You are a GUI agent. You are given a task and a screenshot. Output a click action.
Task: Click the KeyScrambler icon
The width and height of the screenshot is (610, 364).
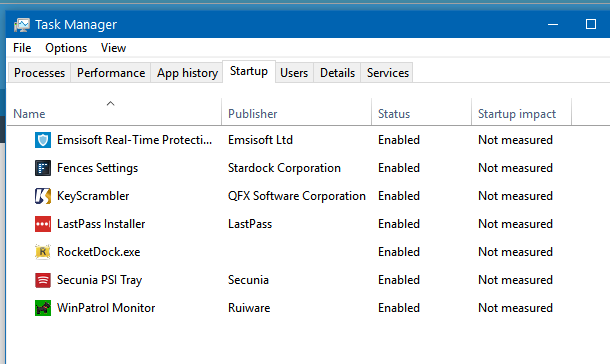pyautogui.click(x=43, y=196)
